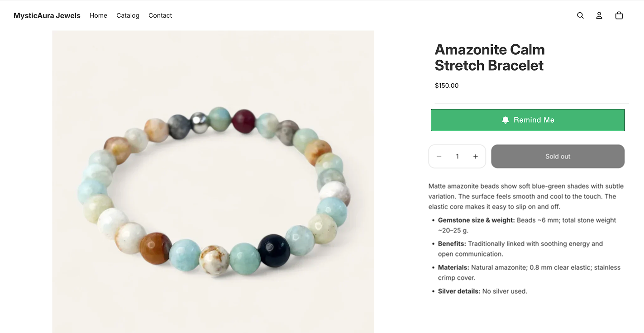
Task: Click the Gemstone size & weight label
Action: pos(476,220)
